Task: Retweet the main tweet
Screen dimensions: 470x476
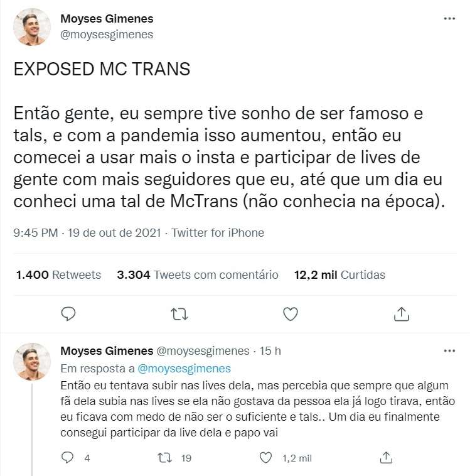Action: (179, 313)
